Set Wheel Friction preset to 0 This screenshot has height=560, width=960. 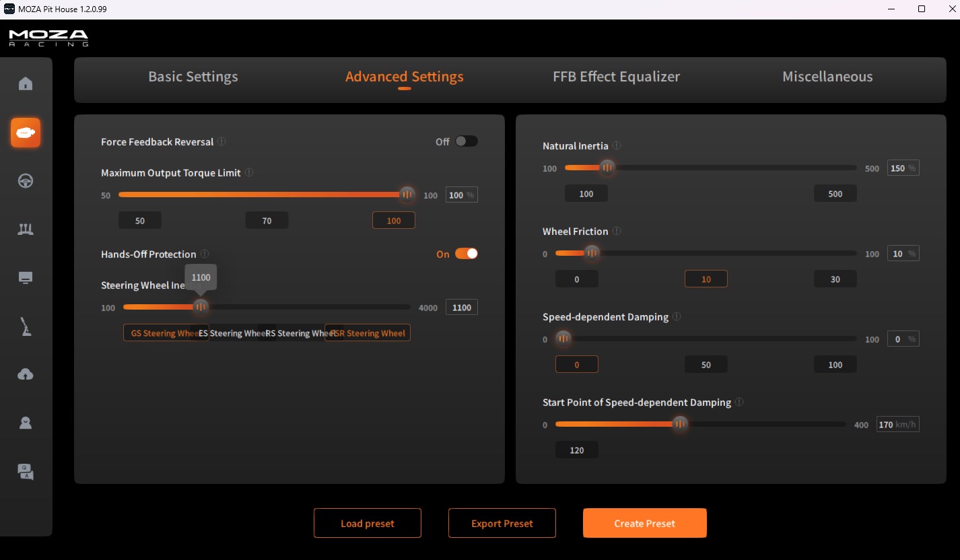pyautogui.click(x=577, y=279)
